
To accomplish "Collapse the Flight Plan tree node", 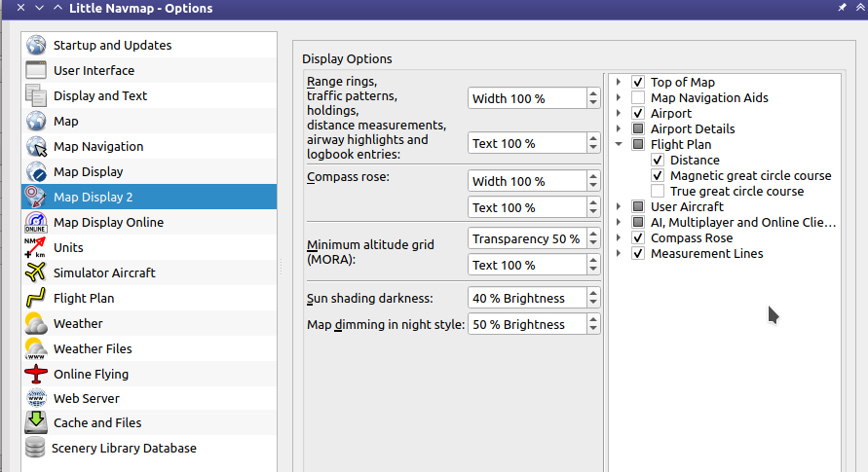I will point(619,144).
